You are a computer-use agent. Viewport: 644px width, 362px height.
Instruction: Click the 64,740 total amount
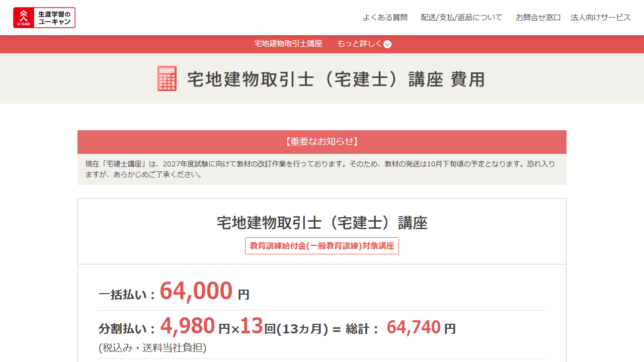click(x=414, y=327)
